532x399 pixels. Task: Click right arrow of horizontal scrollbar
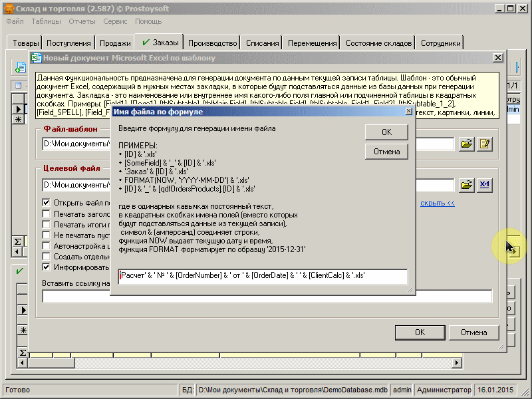coord(457,363)
